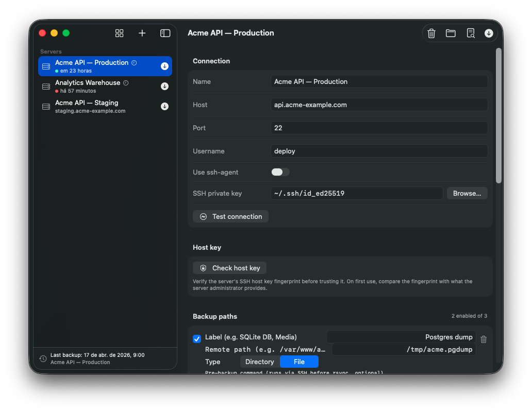Image resolution: width=532 pixels, height=412 pixels.
Task: Open the backup folder icon in toolbar
Action: 451,33
